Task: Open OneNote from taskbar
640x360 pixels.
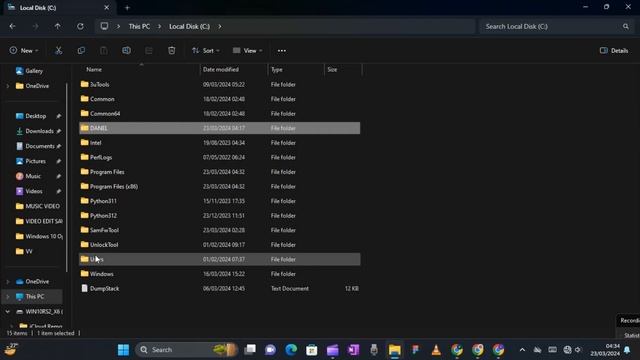Action: [353, 350]
